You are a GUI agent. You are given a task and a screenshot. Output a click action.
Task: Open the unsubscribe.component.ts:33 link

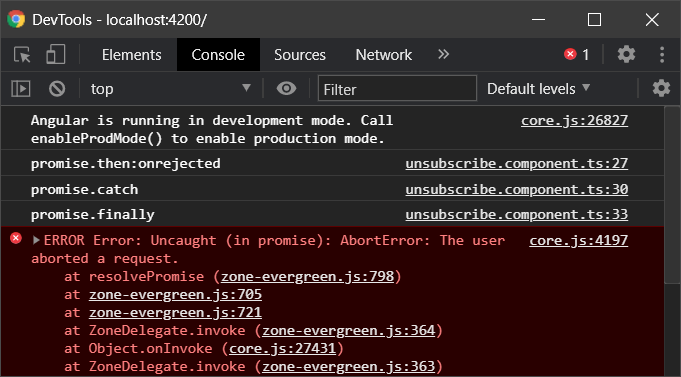[517, 215]
